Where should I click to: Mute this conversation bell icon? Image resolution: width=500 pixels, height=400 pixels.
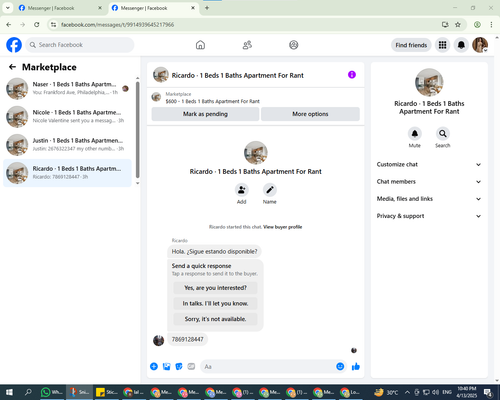(415, 134)
